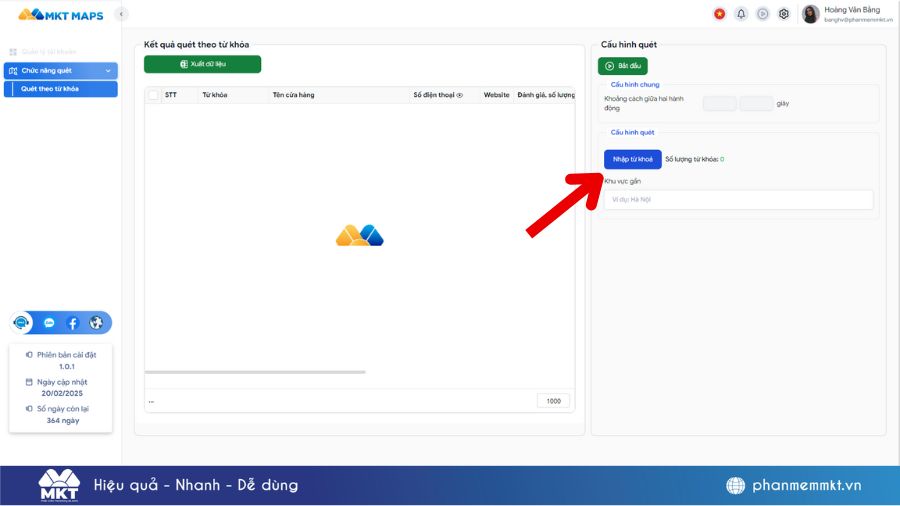The width and height of the screenshot is (900, 506).
Task: Expand the Chức năng quét menu arrow
Action: coord(108,71)
